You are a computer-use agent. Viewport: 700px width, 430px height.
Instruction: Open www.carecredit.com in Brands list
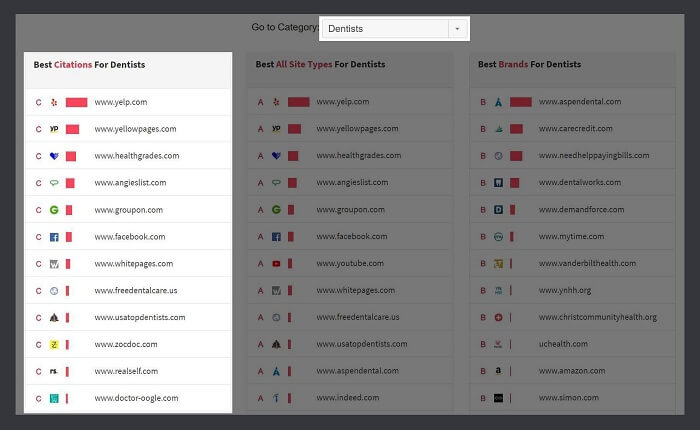coord(576,129)
